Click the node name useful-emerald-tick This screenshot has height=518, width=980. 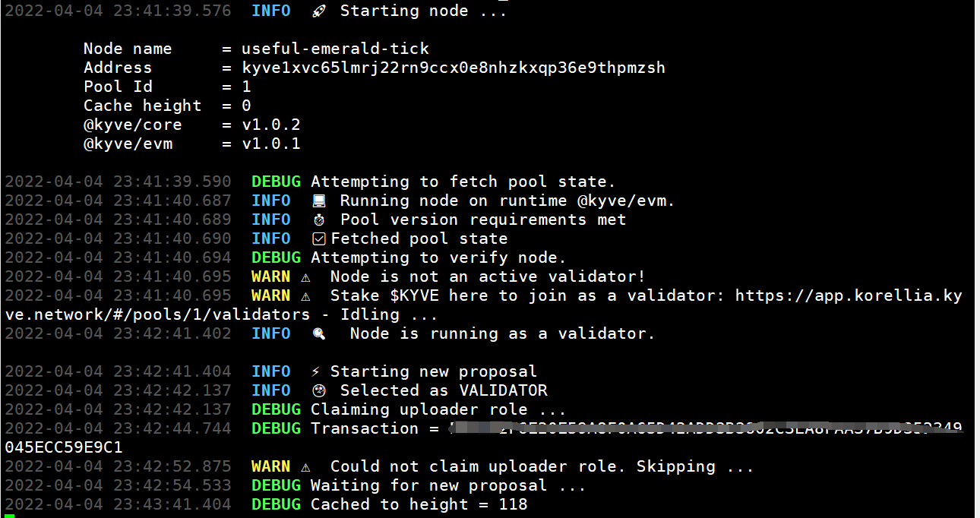(335, 49)
